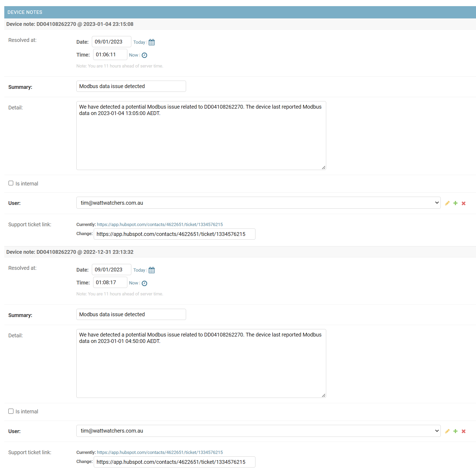Click green plus to add user in second note
The width and height of the screenshot is (476, 471).
pos(455,431)
